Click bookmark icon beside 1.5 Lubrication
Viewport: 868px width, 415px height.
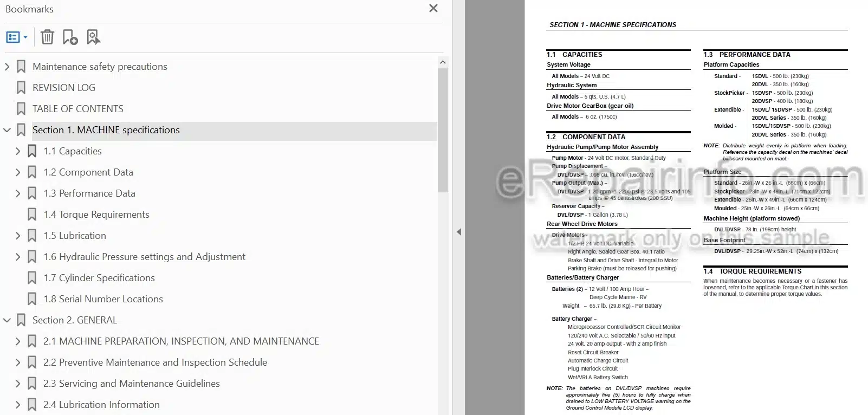point(32,236)
